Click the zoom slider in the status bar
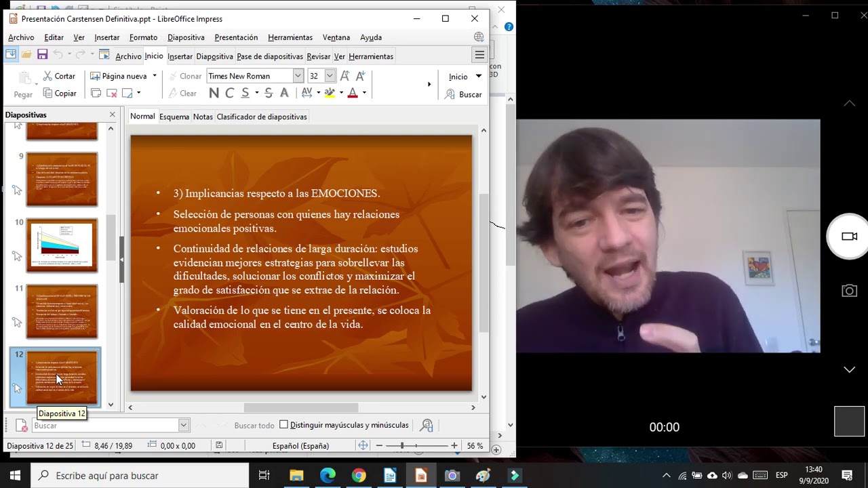Viewport: 868px width, 488px height. tap(416, 445)
